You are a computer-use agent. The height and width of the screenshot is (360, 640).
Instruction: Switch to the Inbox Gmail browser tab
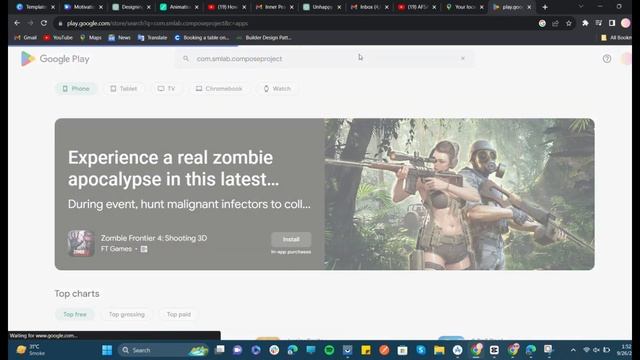pos(369,7)
